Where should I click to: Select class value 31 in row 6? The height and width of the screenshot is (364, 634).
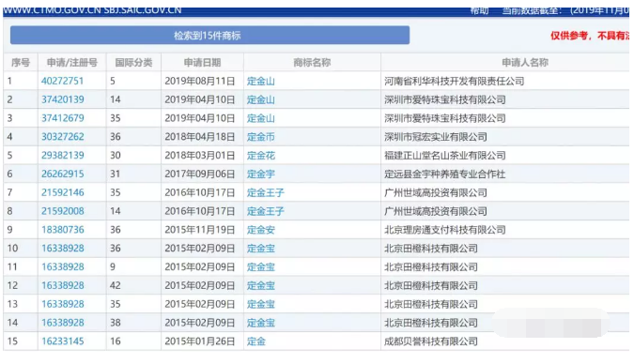pyautogui.click(x=116, y=174)
